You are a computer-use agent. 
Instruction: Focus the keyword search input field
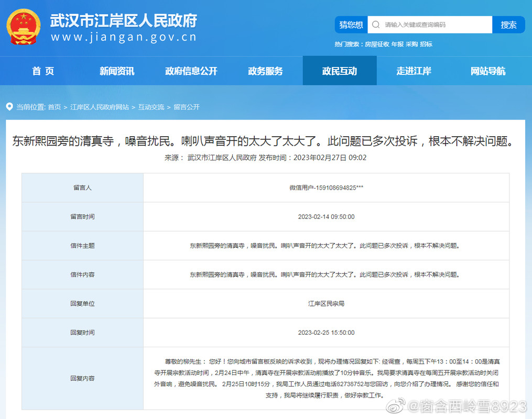tap(430, 25)
